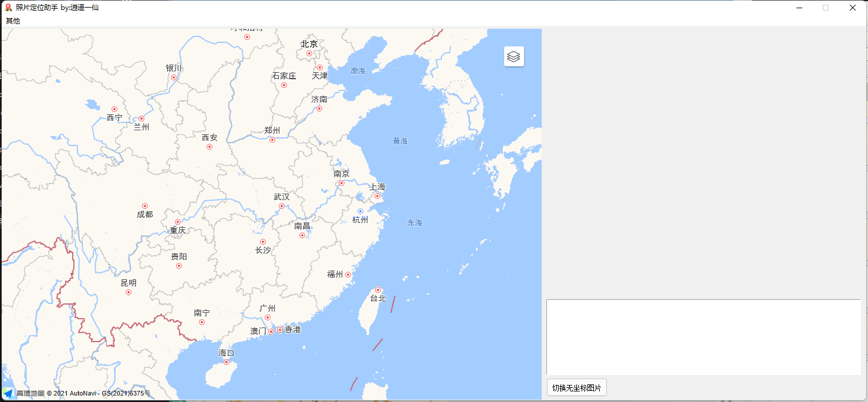Click the Beijing city marker
Image resolution: width=868 pixels, height=402 pixels.
[x=308, y=52]
